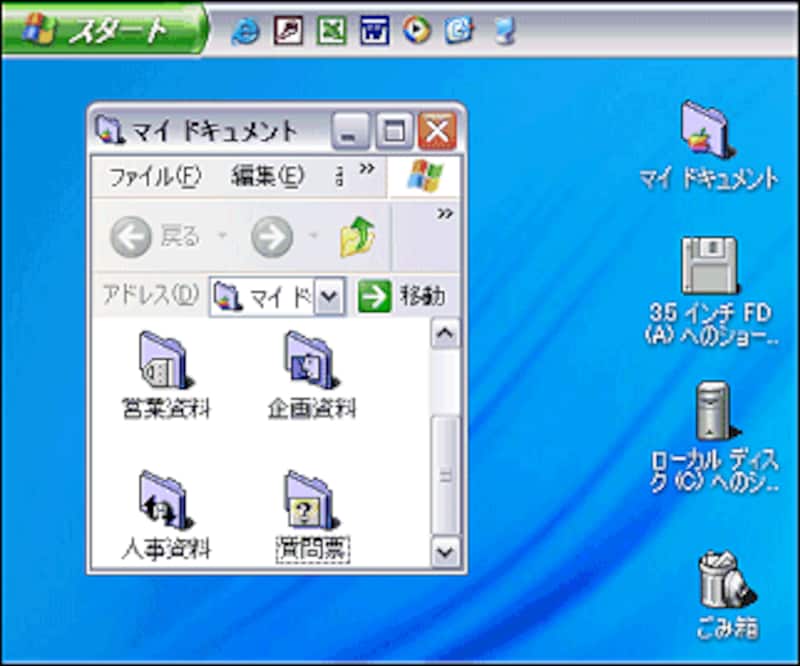Open the 営業資料 folder icon

coord(164,359)
